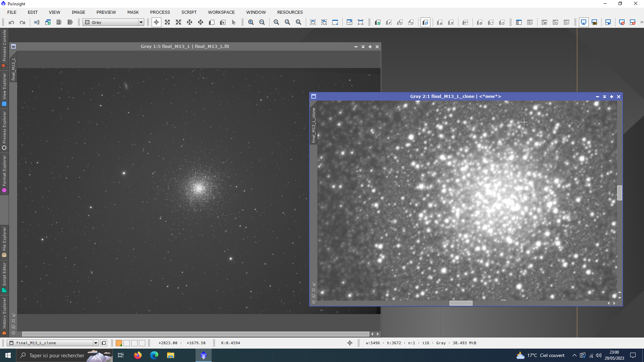
Task: Toggle the orange readout mode box
Action: pyautogui.click(x=119, y=343)
